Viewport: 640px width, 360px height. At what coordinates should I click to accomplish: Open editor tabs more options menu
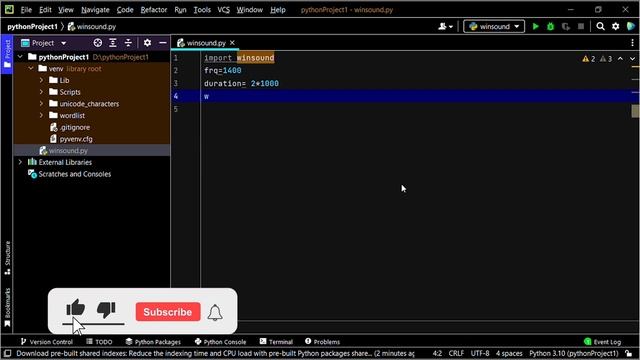pos(632,43)
